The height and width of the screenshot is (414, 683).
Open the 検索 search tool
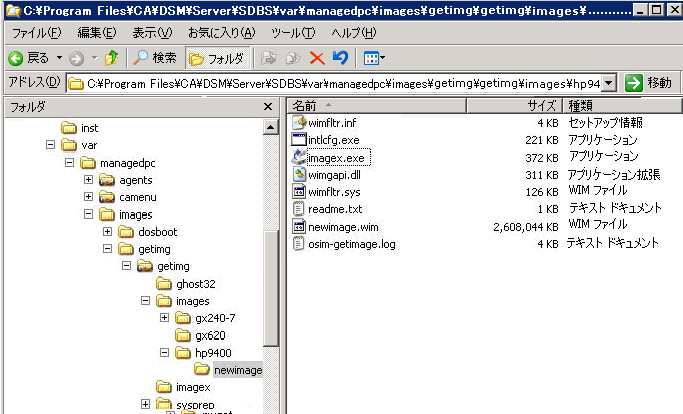[155, 58]
